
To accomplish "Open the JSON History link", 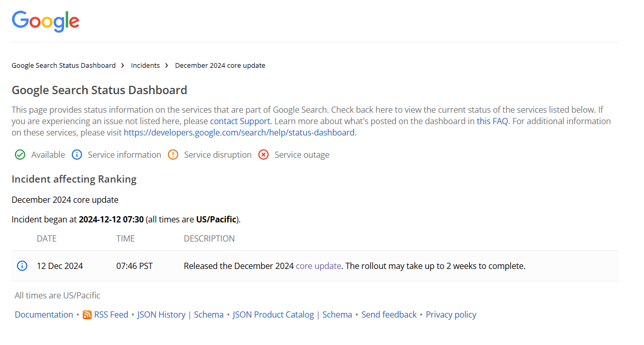I will click(x=161, y=314).
